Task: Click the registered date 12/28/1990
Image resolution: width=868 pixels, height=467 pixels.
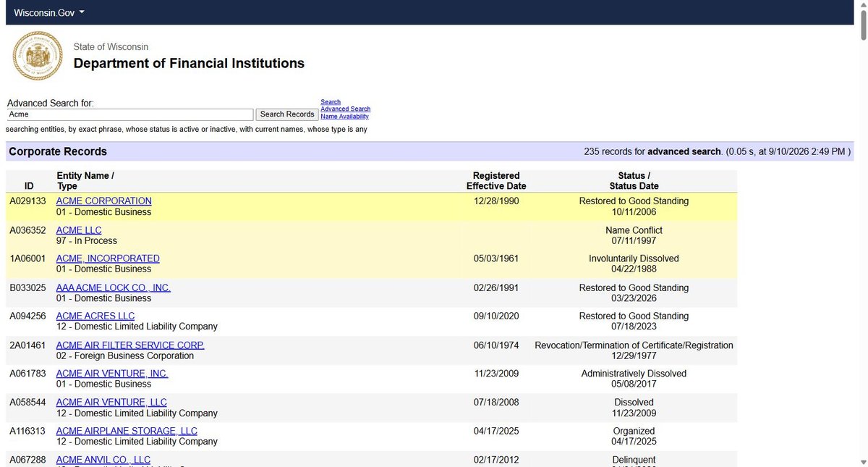Action: point(496,201)
